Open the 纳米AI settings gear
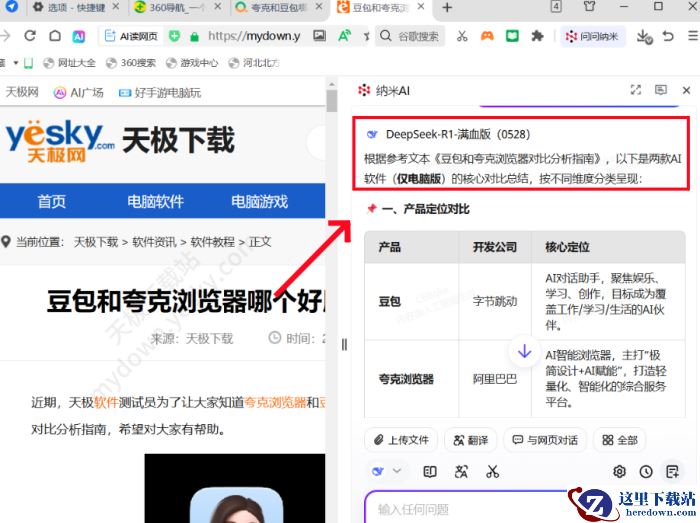 point(619,472)
